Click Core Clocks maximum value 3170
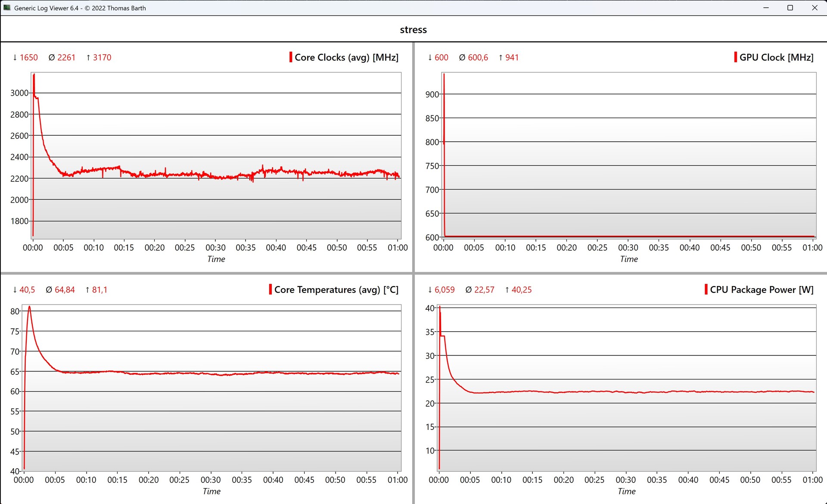Screen dimensions: 827x504 click(102, 57)
